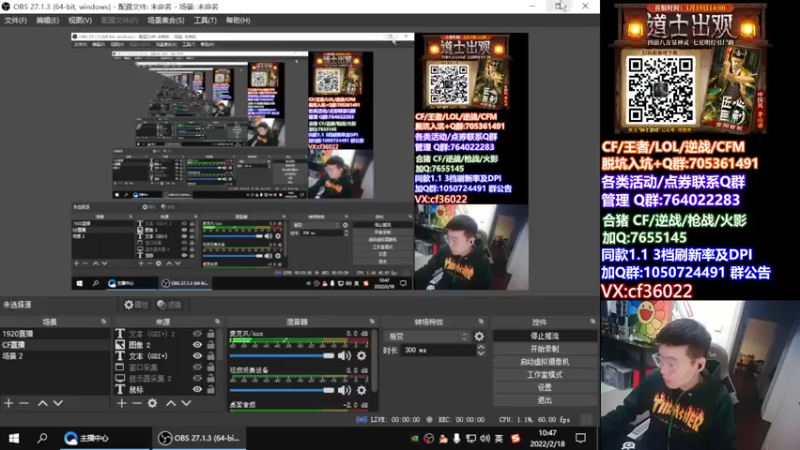Toggle lock on 鼠标 source
The image size is (800, 450).
(x=211, y=389)
